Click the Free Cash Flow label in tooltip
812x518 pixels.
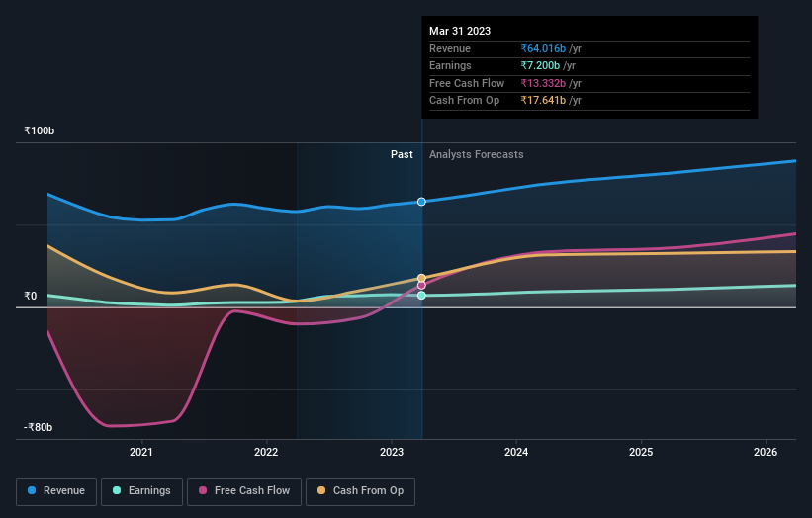tap(467, 83)
